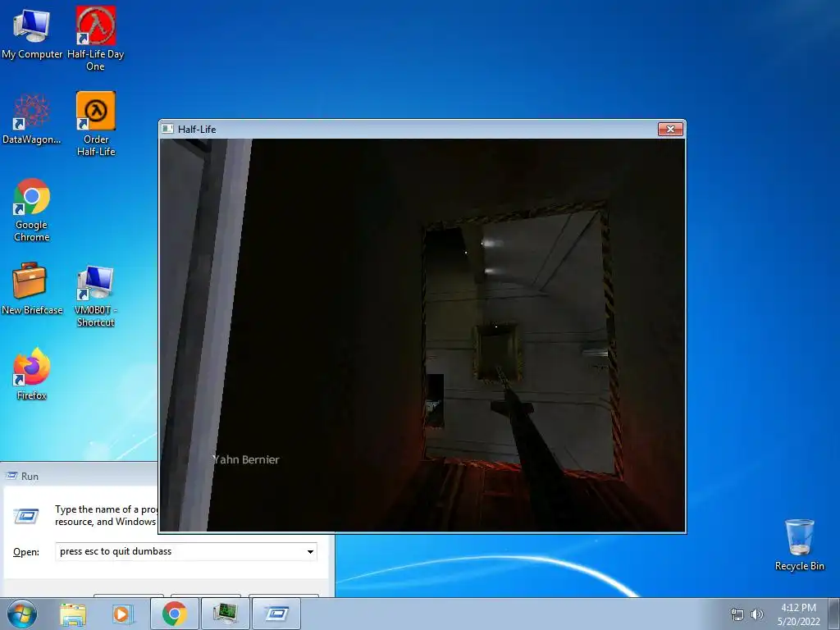Select the VM0B0T Shortcut icon

point(95,295)
